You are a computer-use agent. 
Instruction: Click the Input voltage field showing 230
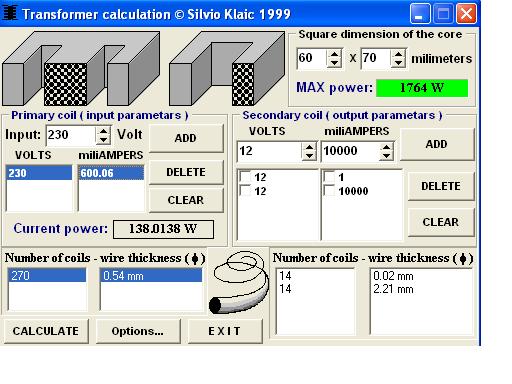click(x=71, y=135)
